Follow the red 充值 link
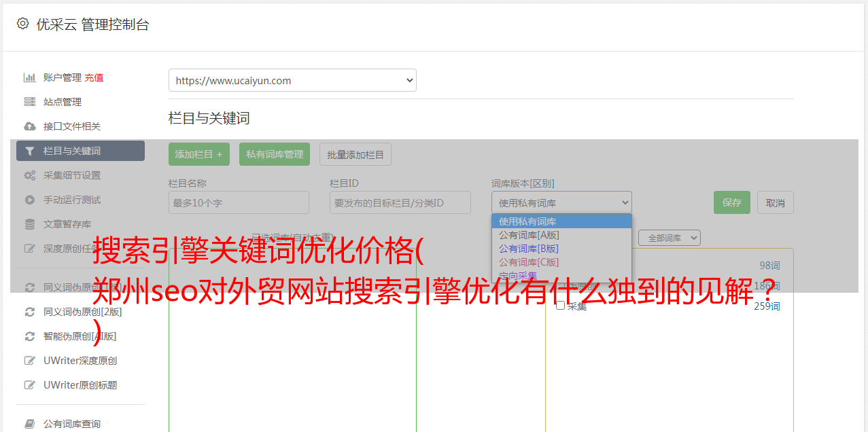 pos(94,77)
